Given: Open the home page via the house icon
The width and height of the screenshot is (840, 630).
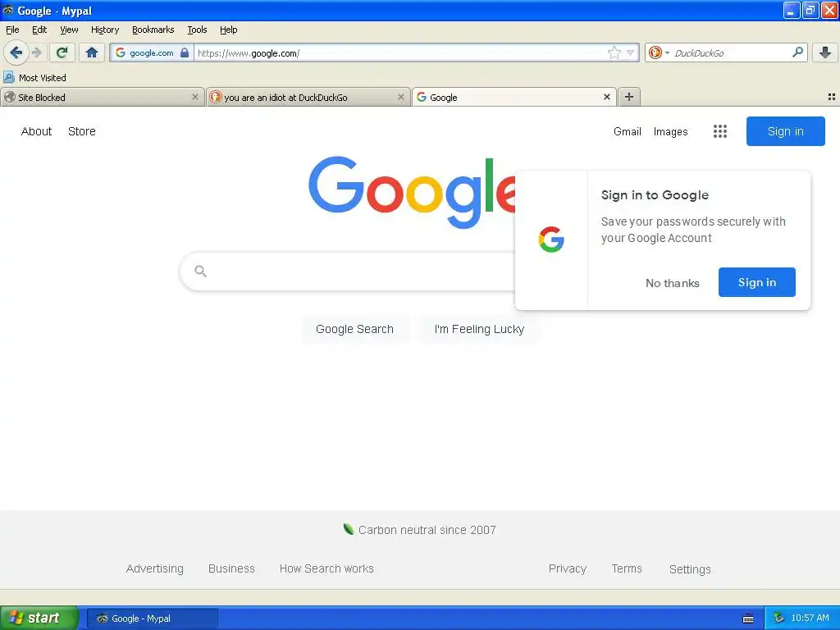Looking at the screenshot, I should coord(92,52).
